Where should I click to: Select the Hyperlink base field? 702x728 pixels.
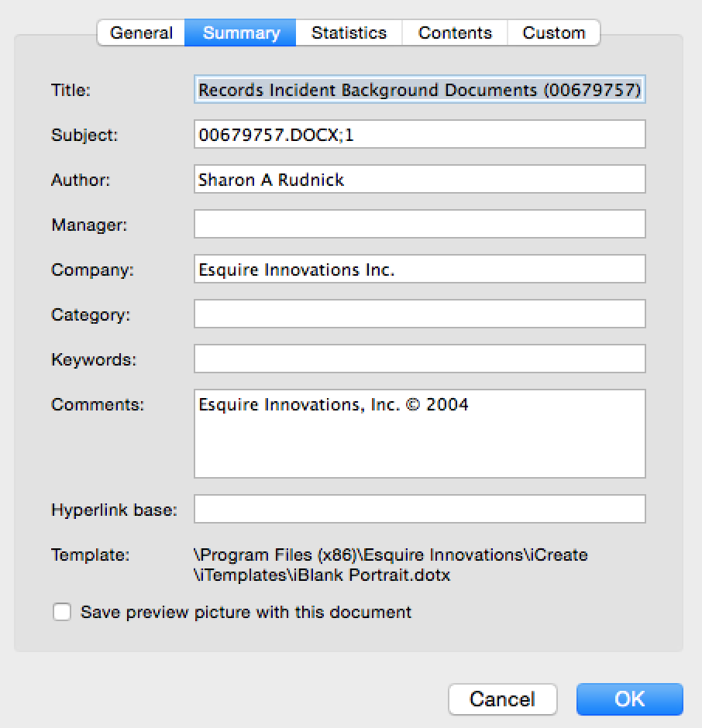[x=419, y=509]
